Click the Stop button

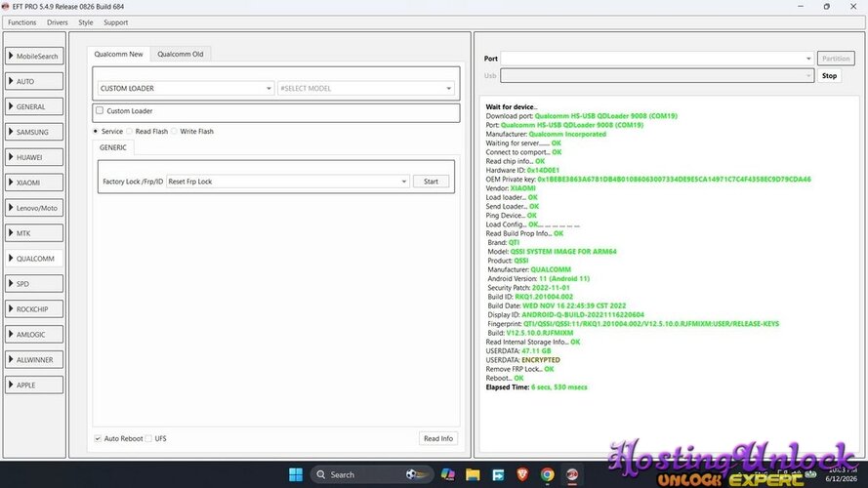point(829,76)
